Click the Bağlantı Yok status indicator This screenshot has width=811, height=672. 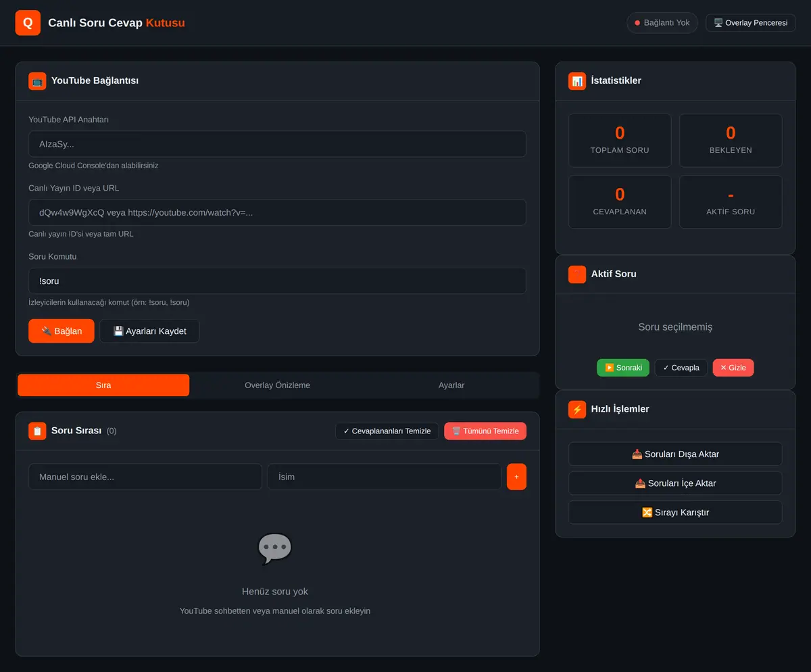tap(662, 23)
